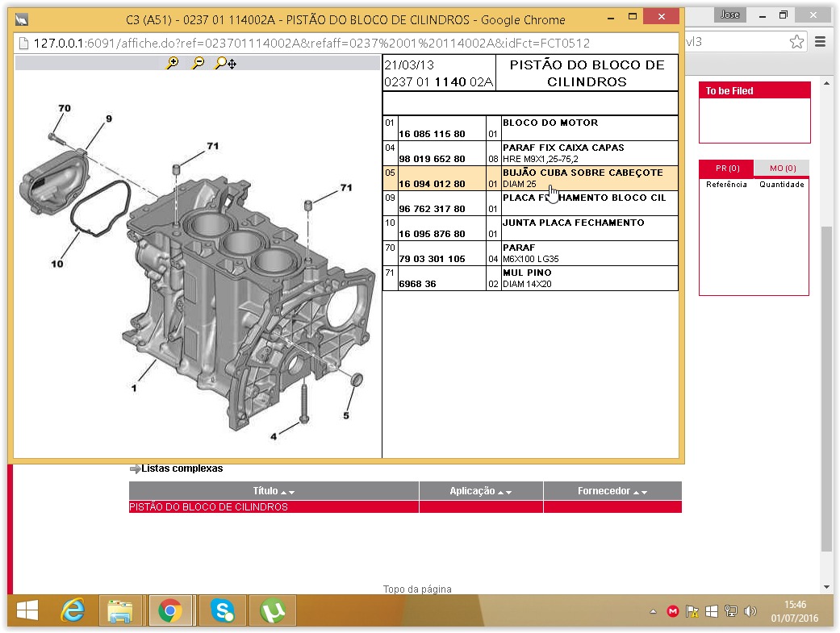Click part number 16 095 876 80
This screenshot has width=840, height=633.
pyautogui.click(x=432, y=234)
